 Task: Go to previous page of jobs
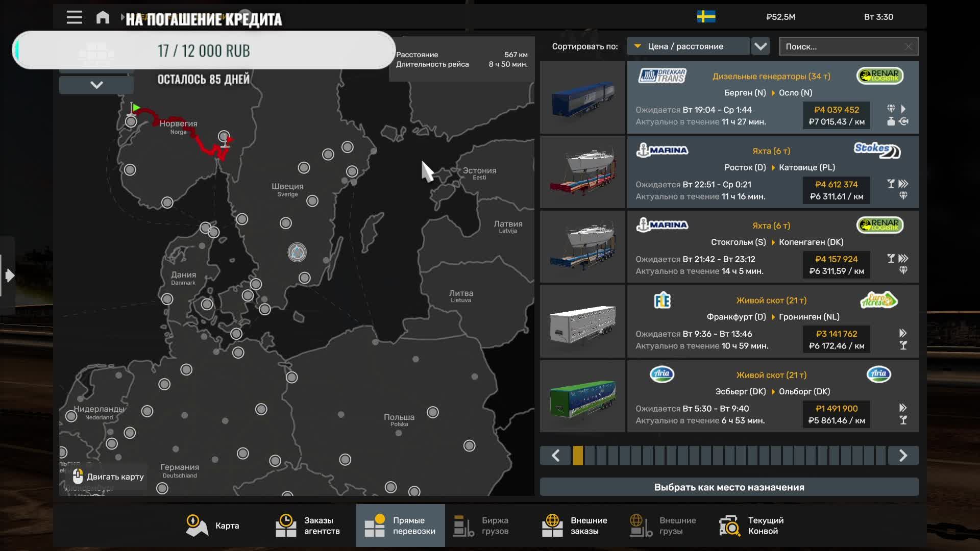(555, 456)
